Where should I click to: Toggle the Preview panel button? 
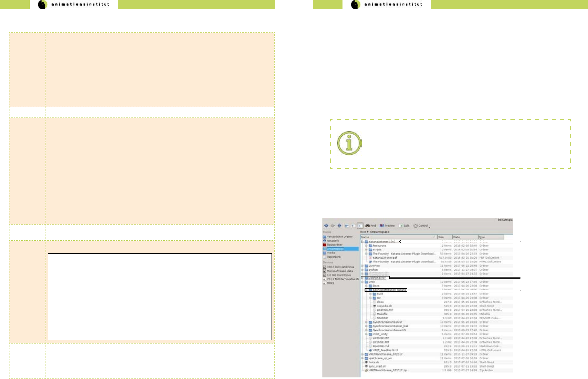387,226
